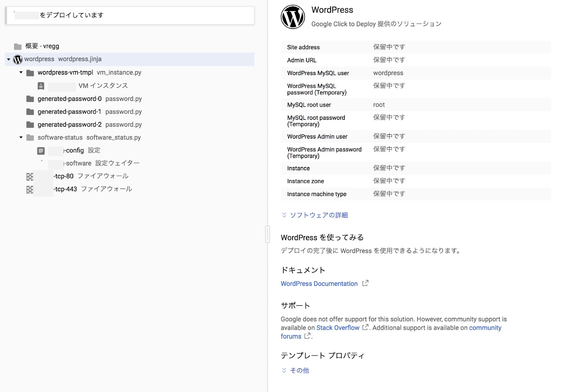Click the firewall icon for tcp-80
The width and height of the screenshot is (566, 392).
(x=30, y=177)
